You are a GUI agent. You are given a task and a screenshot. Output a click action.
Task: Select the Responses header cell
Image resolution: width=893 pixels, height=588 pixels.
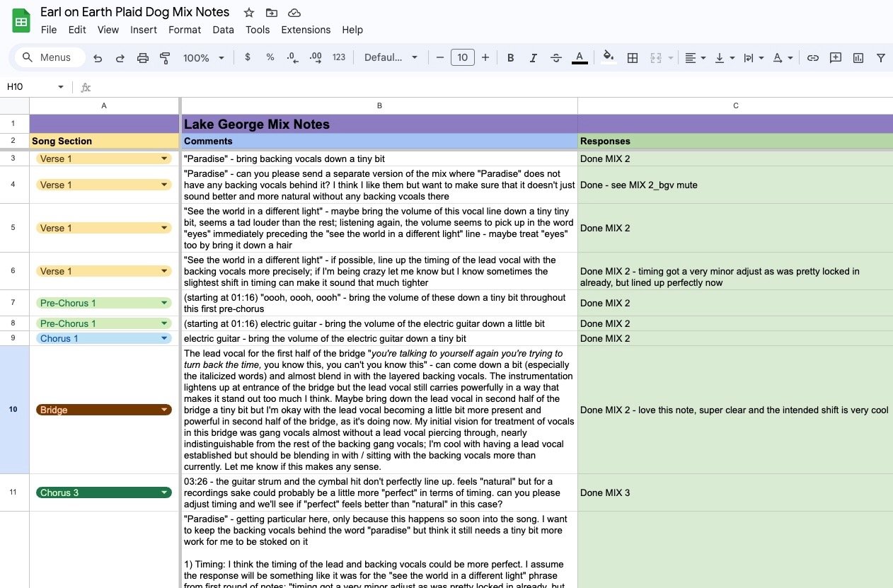click(735, 141)
